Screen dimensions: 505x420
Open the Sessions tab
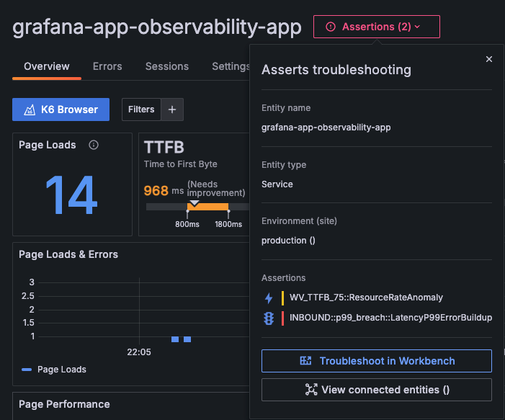(167, 66)
